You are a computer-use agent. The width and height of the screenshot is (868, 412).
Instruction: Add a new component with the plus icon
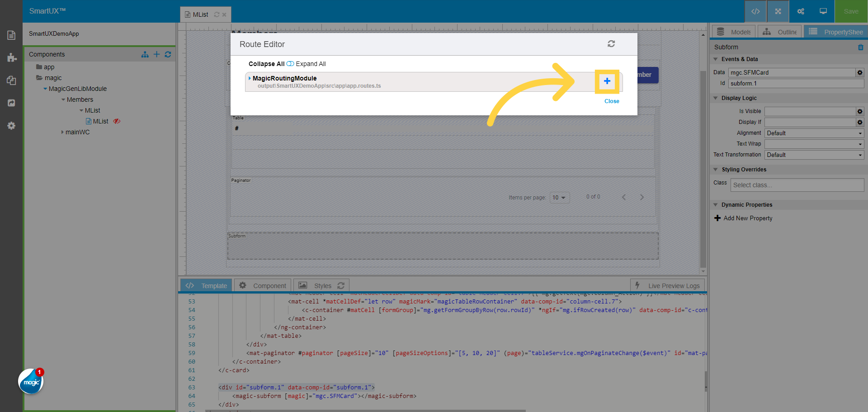[156, 54]
